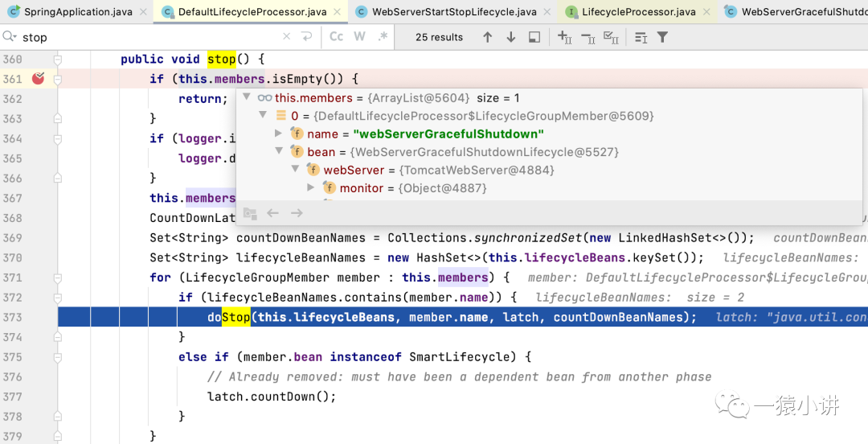Open WebServerGracefulShutdown tab
Image resolution: width=868 pixels, height=444 pixels.
point(794,11)
